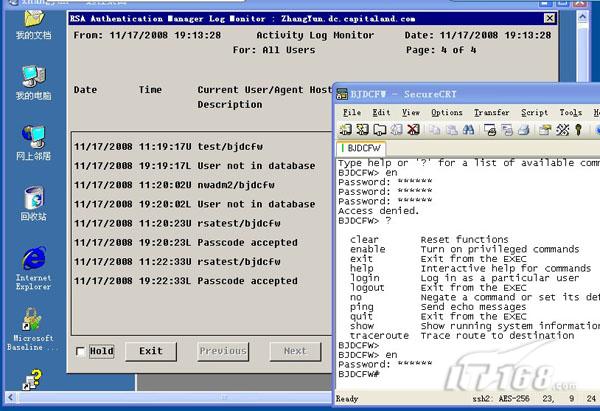Screen dimensions: 600x411
Task: Open the Keymap Editor toolbar icon
Action: point(562,130)
